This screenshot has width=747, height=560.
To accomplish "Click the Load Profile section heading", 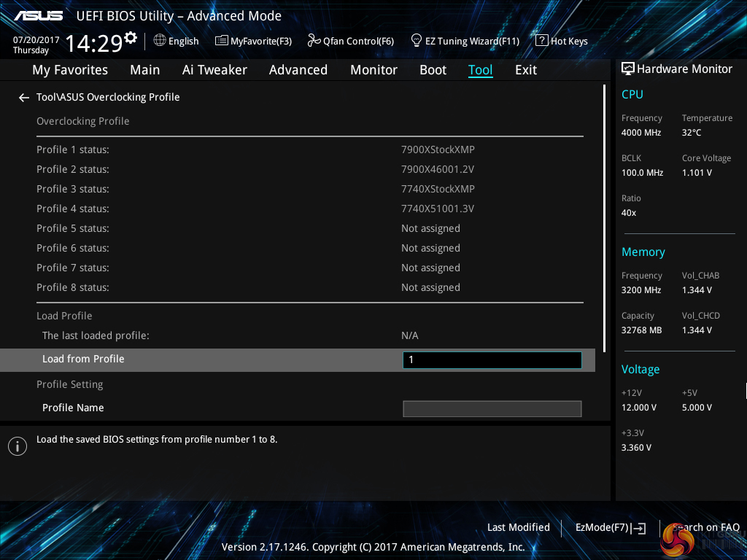I will click(x=64, y=316).
